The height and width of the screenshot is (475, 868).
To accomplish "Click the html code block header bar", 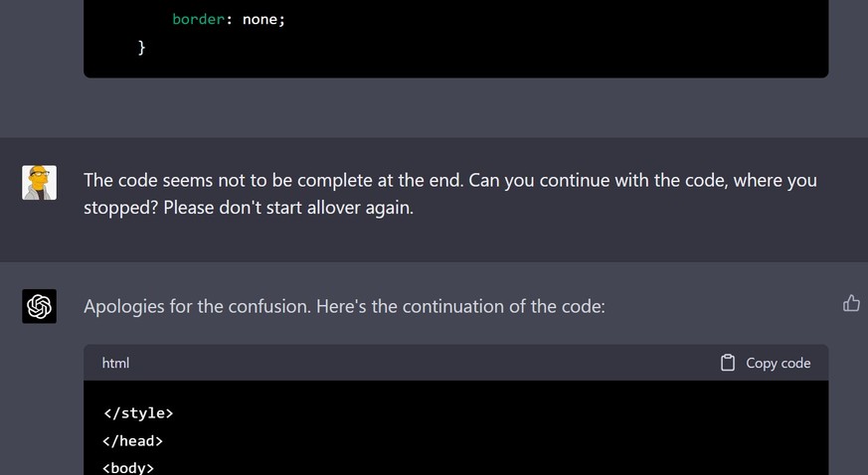I will pos(456,363).
